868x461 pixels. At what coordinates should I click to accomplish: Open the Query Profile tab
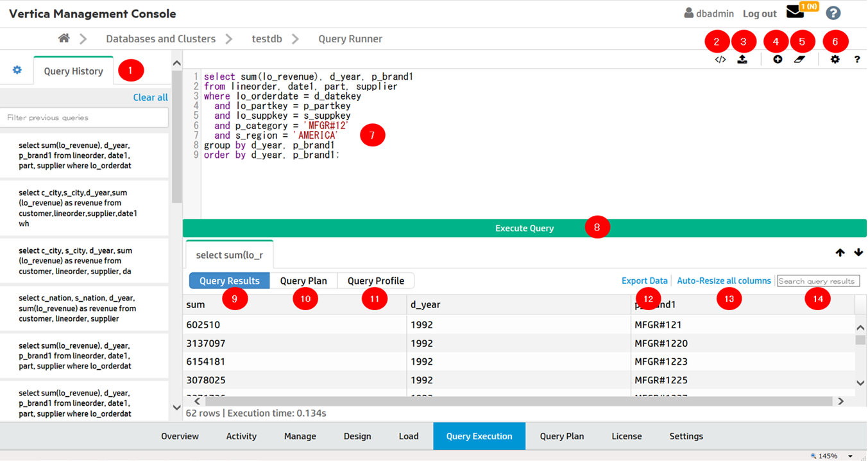pyautogui.click(x=376, y=281)
